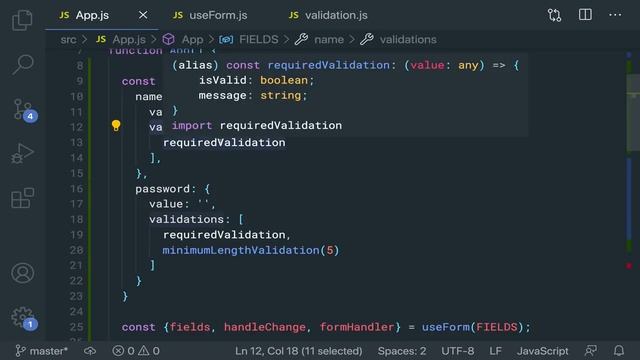The height and width of the screenshot is (360, 640).
Task: Open the Extensions view
Action: coord(22,198)
